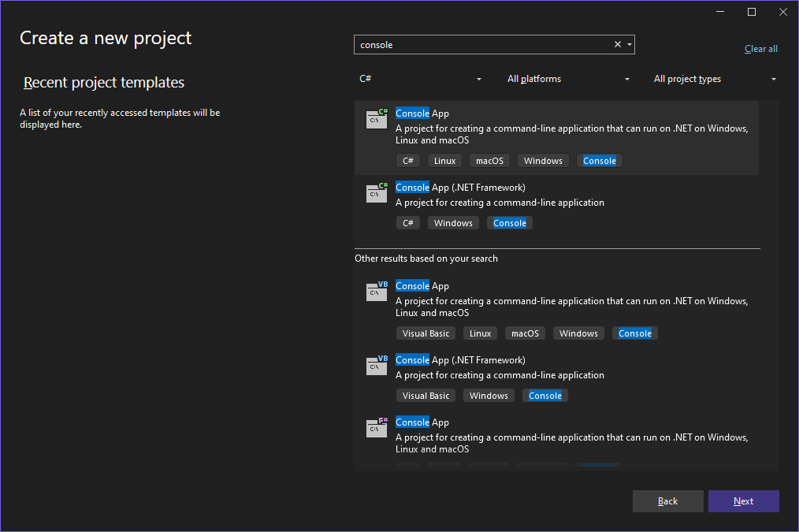Viewport: 799px width, 532px height.
Task: Click the C# Console App template icon
Action: click(377, 119)
